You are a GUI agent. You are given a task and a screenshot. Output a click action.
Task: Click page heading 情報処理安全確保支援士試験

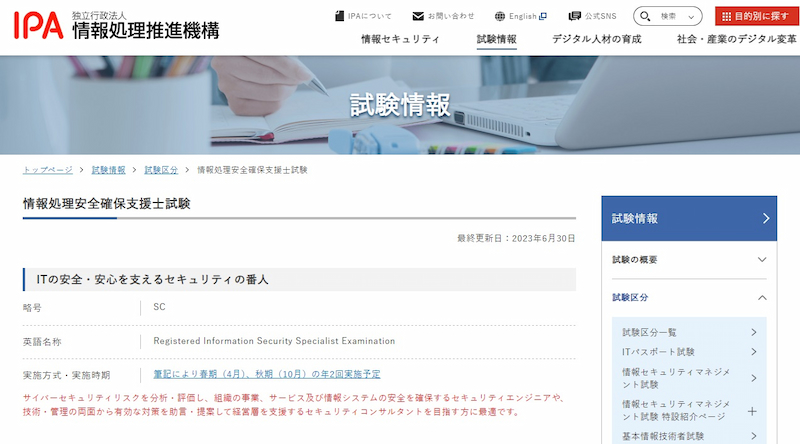coord(107,204)
